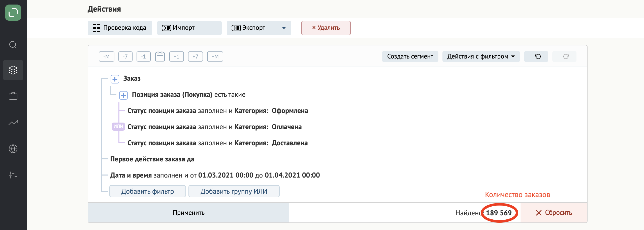Viewport: 644px width, 230px height.
Task: Click the Первое действие заказа да filter
Action: pos(152,159)
